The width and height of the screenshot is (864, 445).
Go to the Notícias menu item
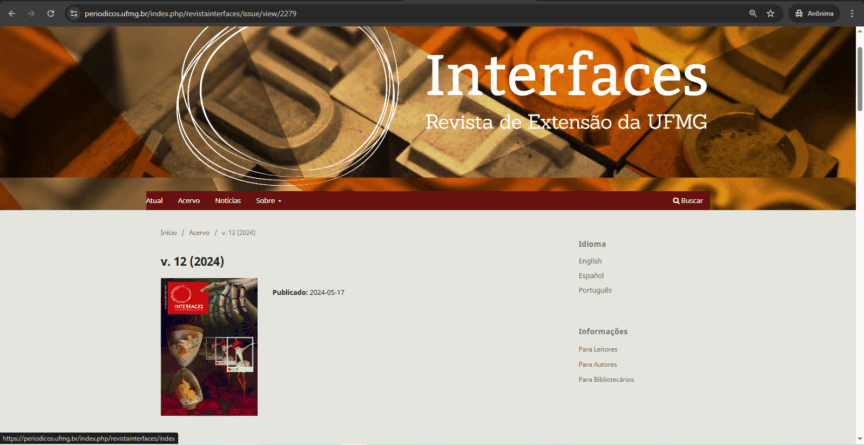click(228, 201)
